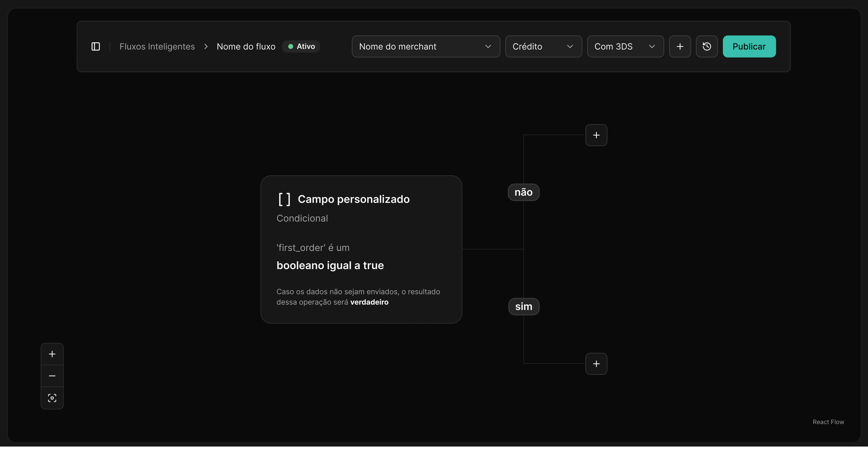Open version history clock icon
The height and width of the screenshot is (450, 868).
(x=707, y=46)
